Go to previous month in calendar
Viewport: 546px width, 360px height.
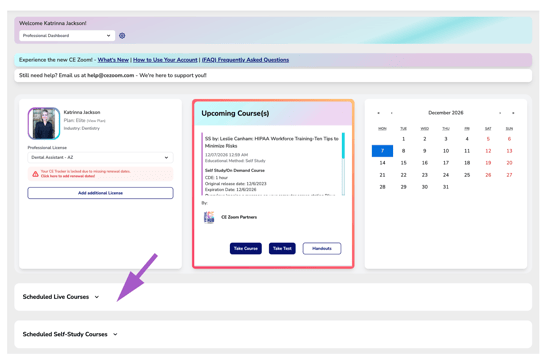(x=392, y=113)
